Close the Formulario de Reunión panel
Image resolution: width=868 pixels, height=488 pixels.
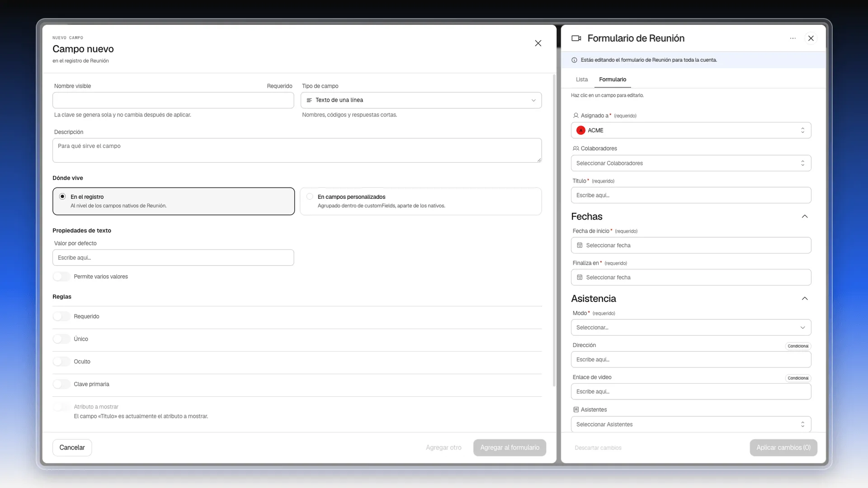click(x=811, y=38)
